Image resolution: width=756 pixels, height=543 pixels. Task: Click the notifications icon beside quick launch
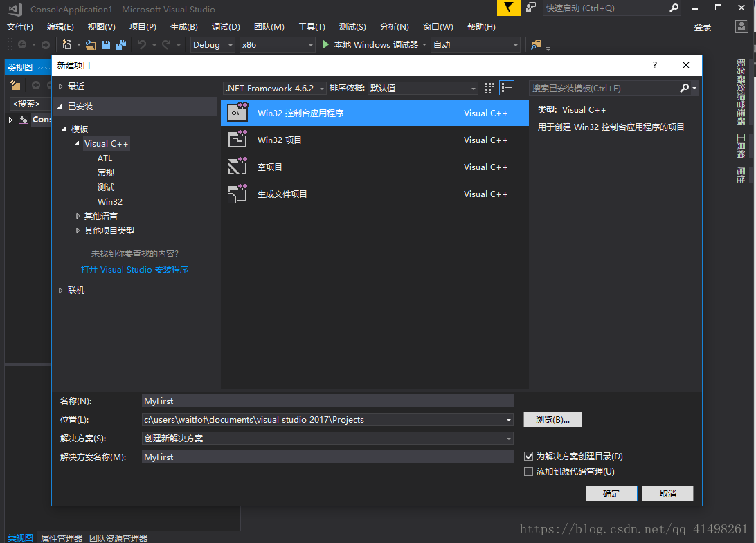coord(531,8)
